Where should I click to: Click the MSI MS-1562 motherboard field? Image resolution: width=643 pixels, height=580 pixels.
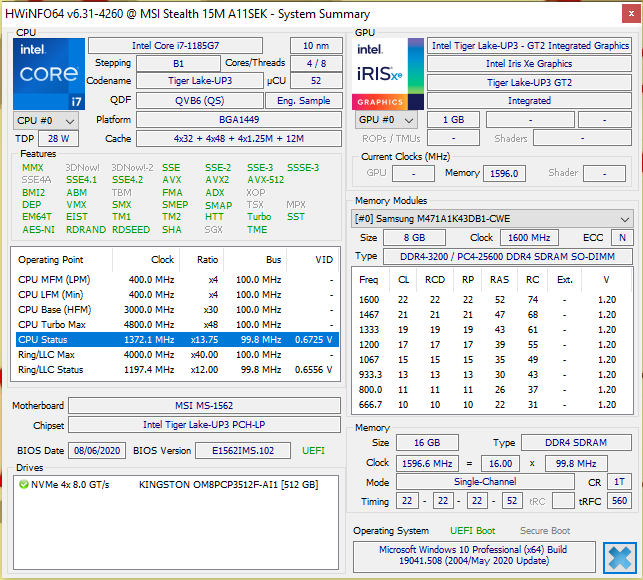206,406
